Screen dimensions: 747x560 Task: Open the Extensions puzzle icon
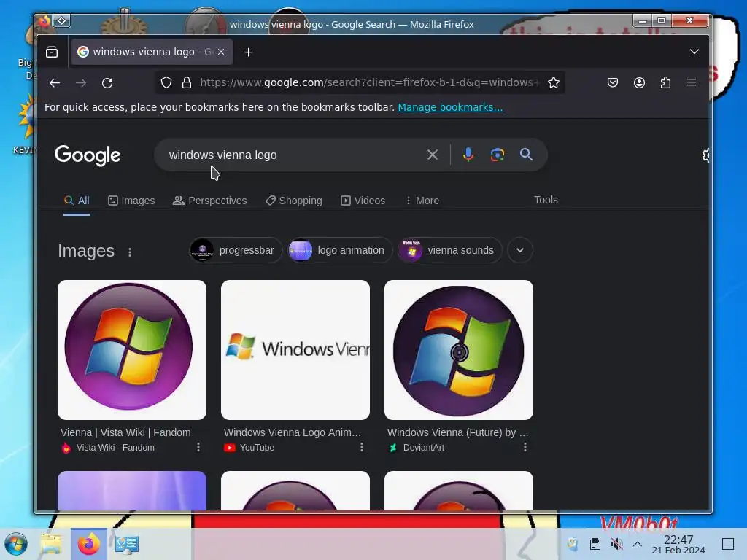pos(665,83)
